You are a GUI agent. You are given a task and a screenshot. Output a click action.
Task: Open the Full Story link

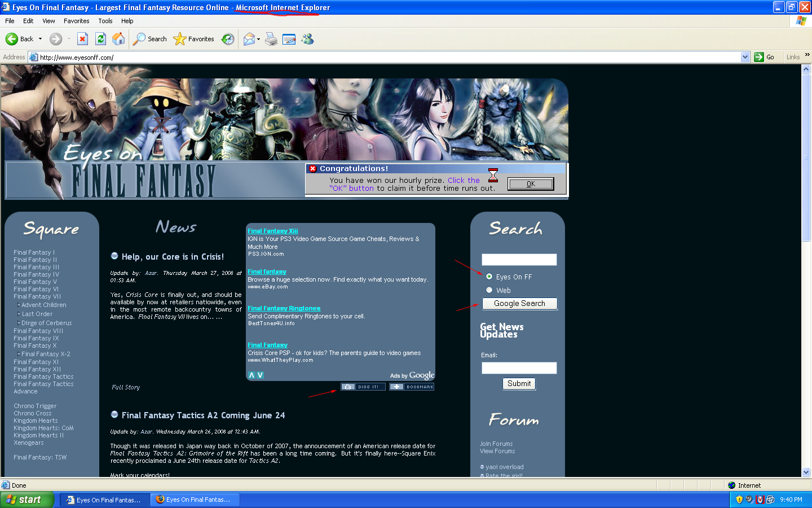(126, 387)
